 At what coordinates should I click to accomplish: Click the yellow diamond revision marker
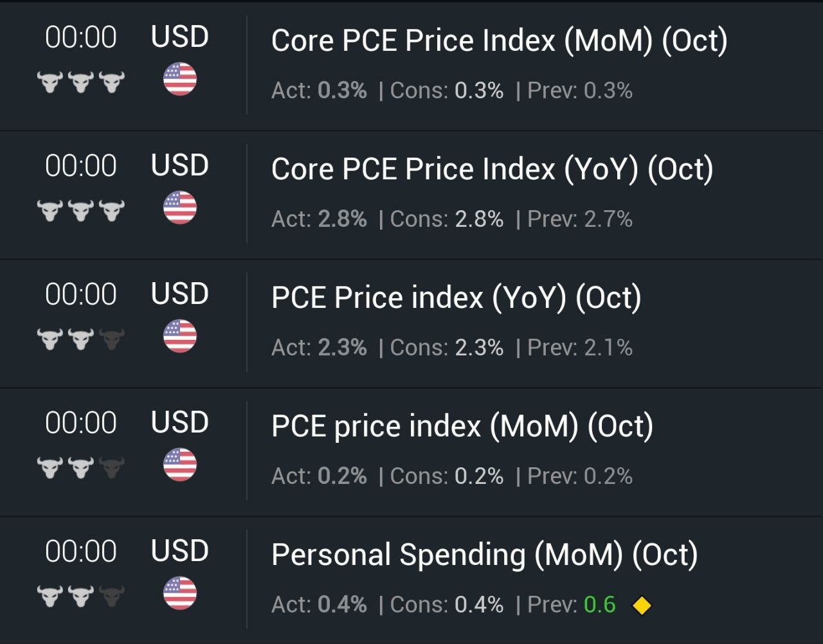(642, 605)
